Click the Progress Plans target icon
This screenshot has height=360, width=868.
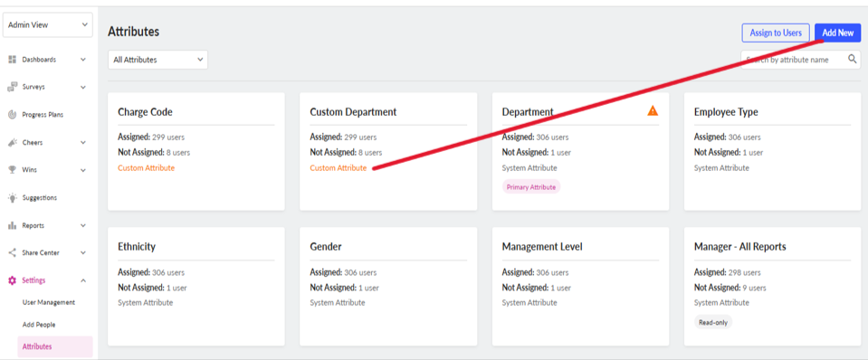coord(12,115)
